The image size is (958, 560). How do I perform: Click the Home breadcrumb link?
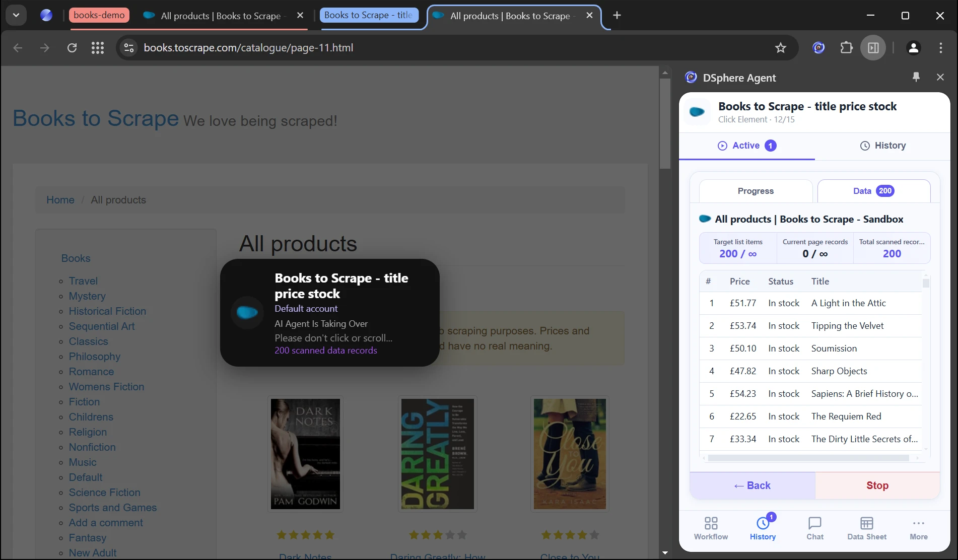point(60,200)
